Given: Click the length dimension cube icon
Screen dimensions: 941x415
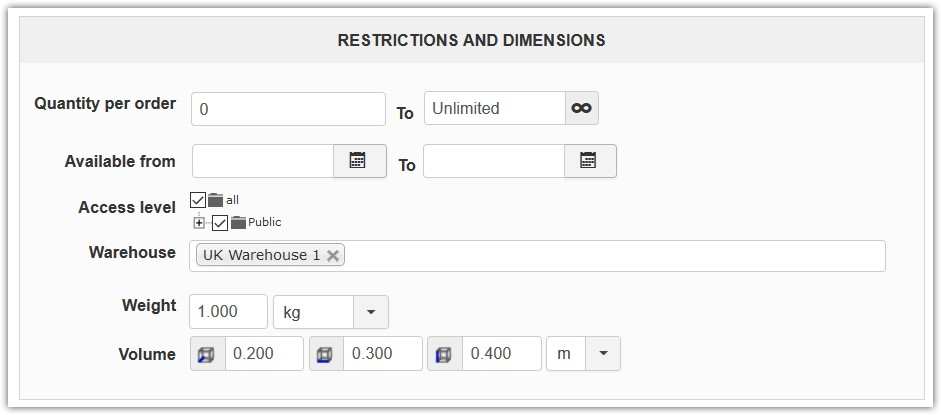Looking at the screenshot, I should click(207, 354).
